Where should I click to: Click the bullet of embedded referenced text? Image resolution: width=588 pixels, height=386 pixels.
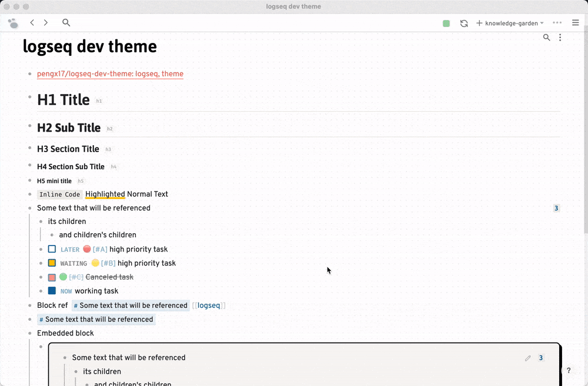(x=65, y=358)
